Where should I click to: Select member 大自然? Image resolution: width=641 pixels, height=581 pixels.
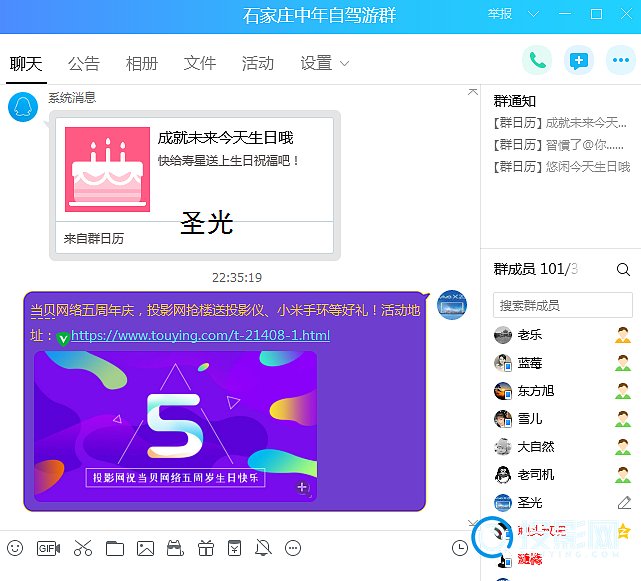[536, 447]
